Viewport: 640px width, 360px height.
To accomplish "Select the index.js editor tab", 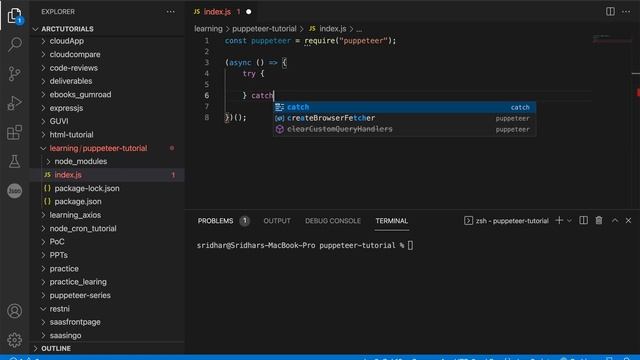I will coord(218,12).
